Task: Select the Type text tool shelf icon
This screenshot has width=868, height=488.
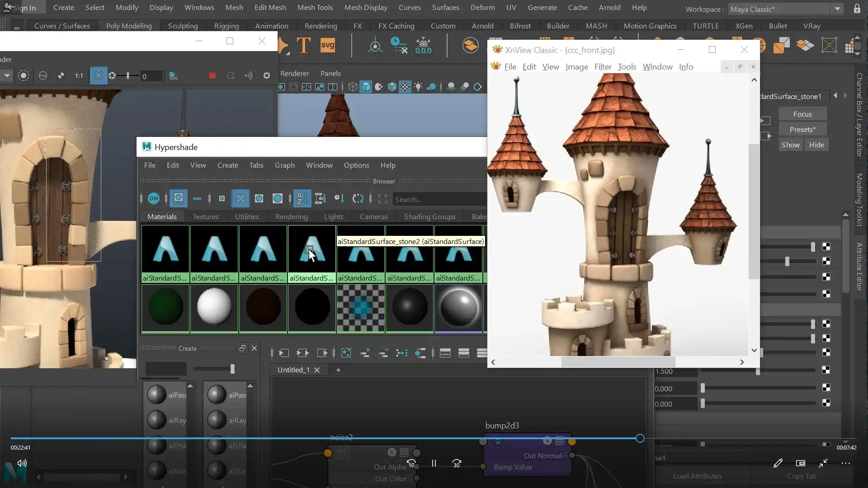Action: point(303,45)
